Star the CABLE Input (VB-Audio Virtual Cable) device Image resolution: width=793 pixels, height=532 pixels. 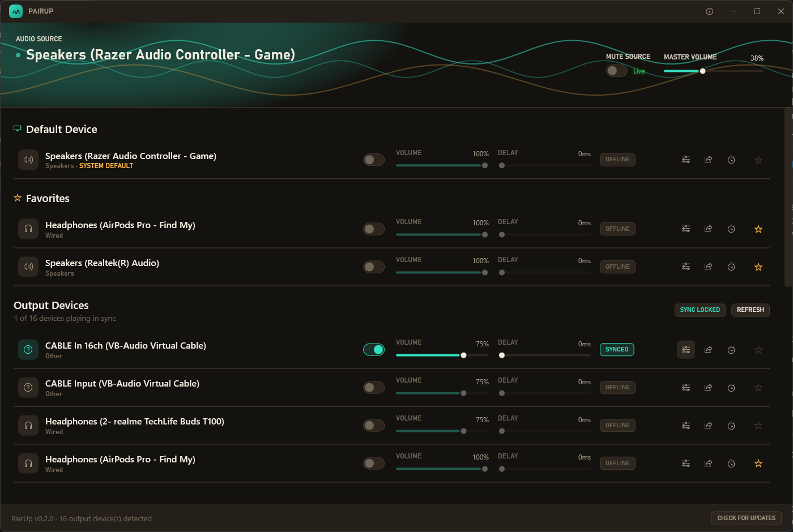[x=758, y=388]
